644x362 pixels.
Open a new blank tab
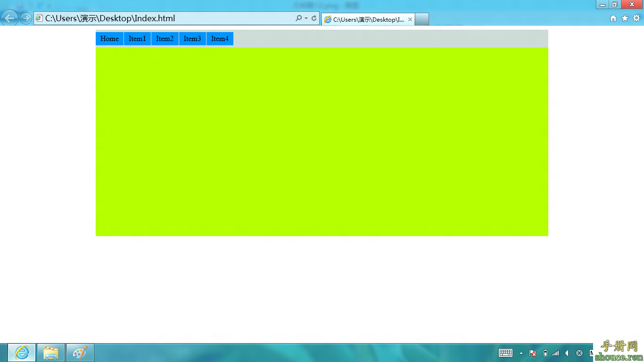point(422,19)
